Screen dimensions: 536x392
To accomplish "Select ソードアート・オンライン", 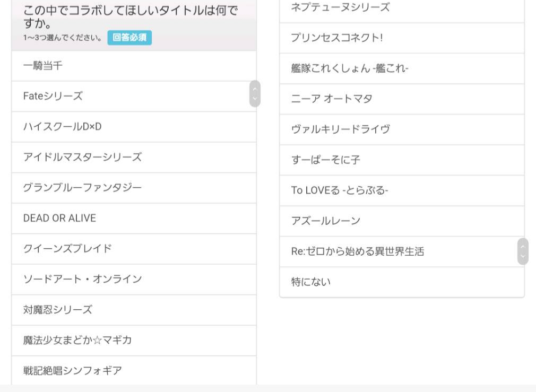I will click(133, 280).
